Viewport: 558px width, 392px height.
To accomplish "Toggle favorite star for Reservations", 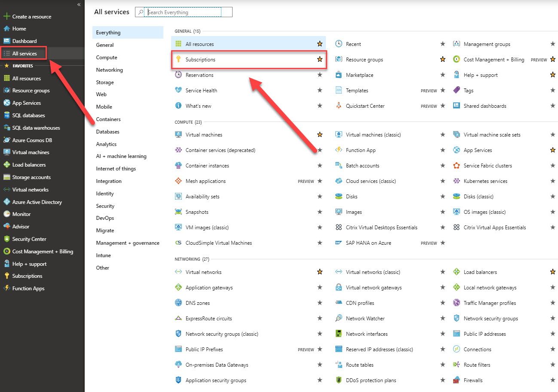I will tap(319, 75).
